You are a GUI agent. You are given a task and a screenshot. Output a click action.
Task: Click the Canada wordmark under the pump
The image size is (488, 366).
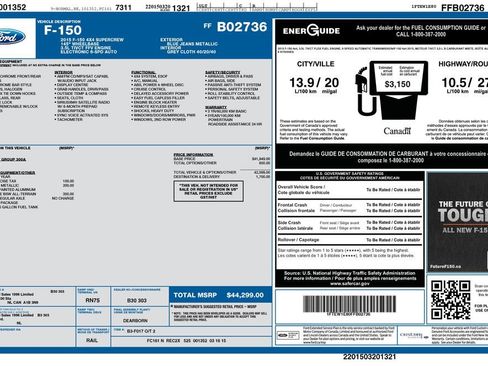pyautogui.click(x=397, y=131)
